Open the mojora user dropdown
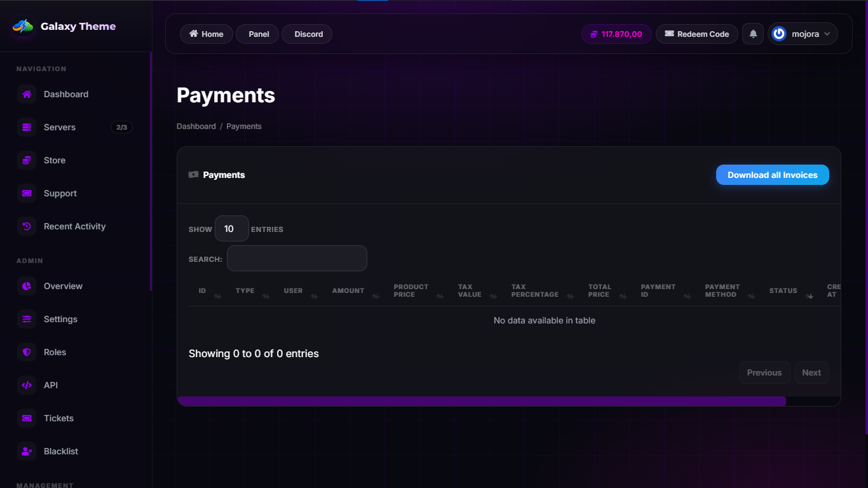Screen dimensions: 868x488 (x=803, y=34)
